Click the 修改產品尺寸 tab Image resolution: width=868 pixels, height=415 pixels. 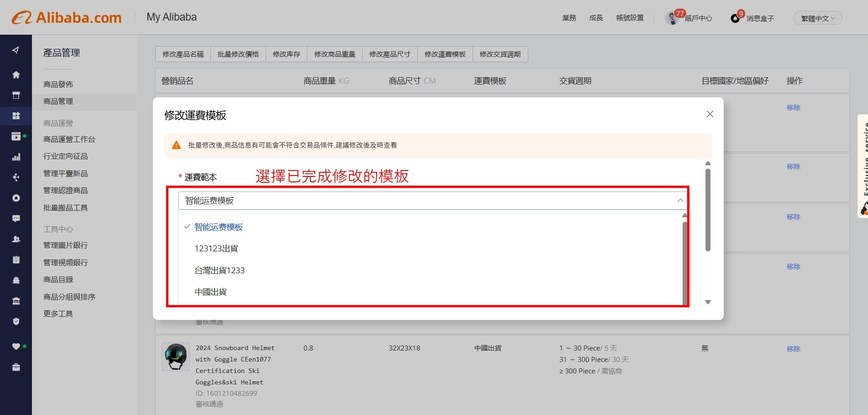(x=390, y=54)
